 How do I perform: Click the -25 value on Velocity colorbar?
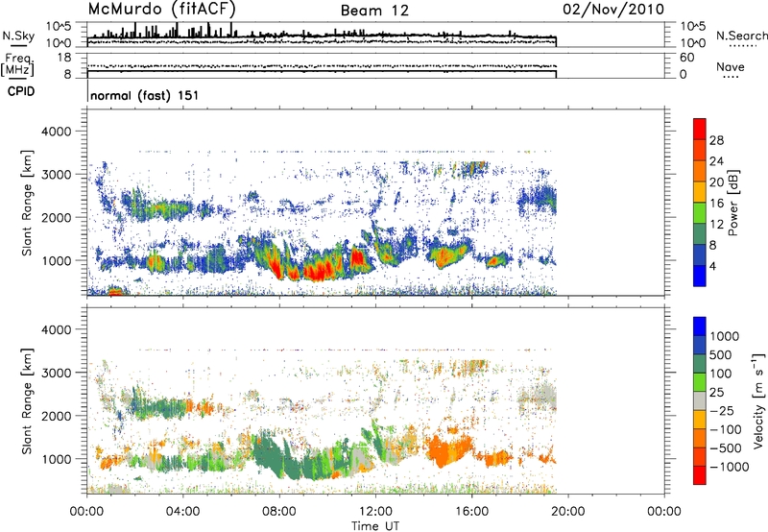(x=722, y=410)
